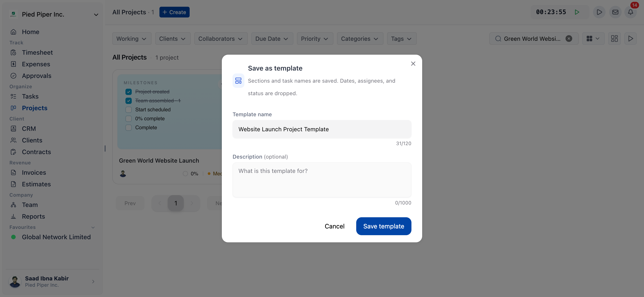The height and width of the screenshot is (297, 644).
Task: Click the Team hierarchy icon
Action: (x=13, y=205)
